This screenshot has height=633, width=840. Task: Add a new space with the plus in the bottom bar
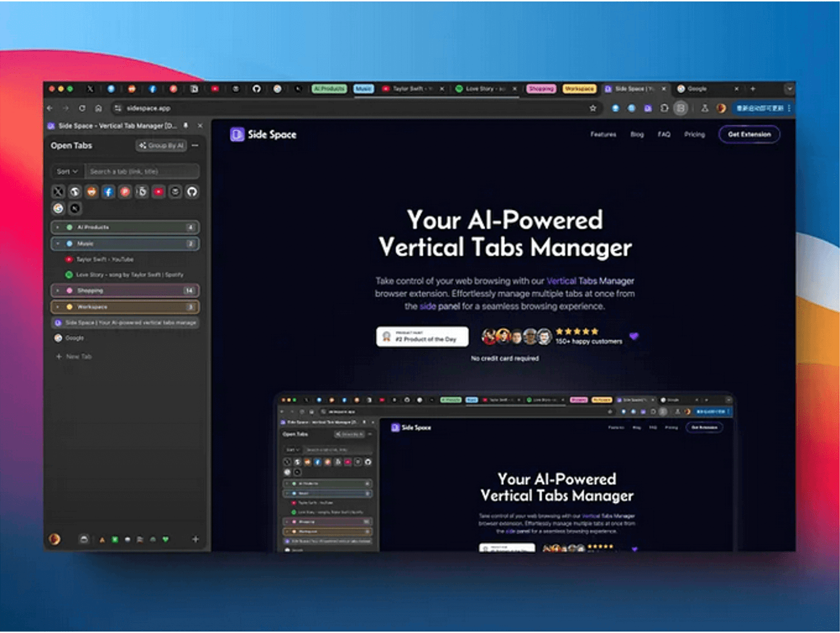pos(195,539)
